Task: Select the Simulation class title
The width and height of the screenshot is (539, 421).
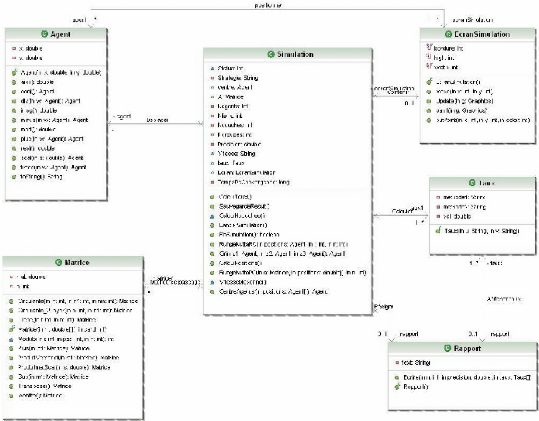Action: click(295, 54)
